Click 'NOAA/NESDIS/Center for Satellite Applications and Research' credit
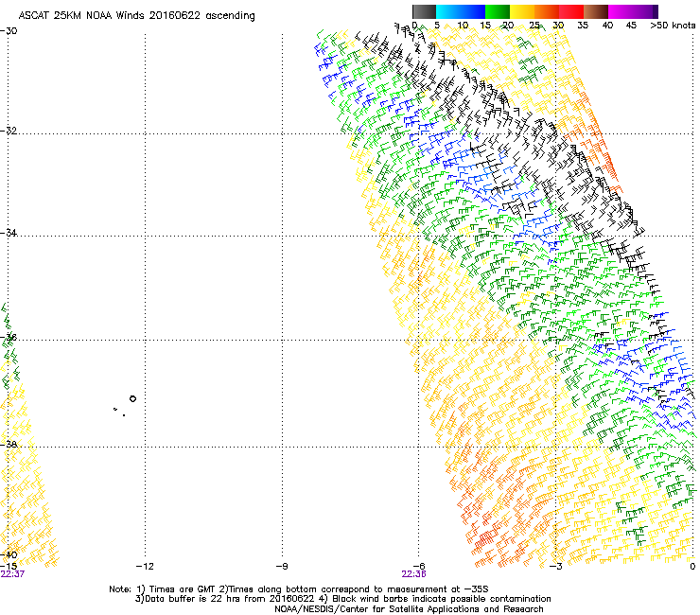The image size is (700, 615). coord(409,609)
